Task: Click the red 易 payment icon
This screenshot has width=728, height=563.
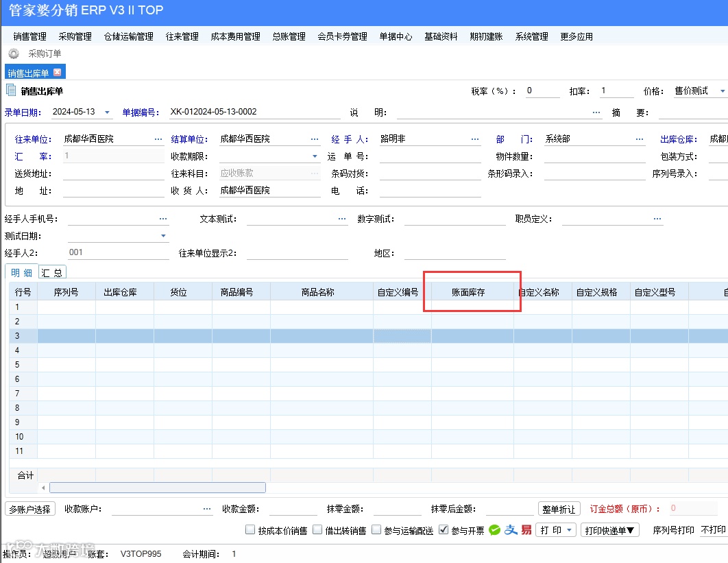Action: tap(526, 530)
